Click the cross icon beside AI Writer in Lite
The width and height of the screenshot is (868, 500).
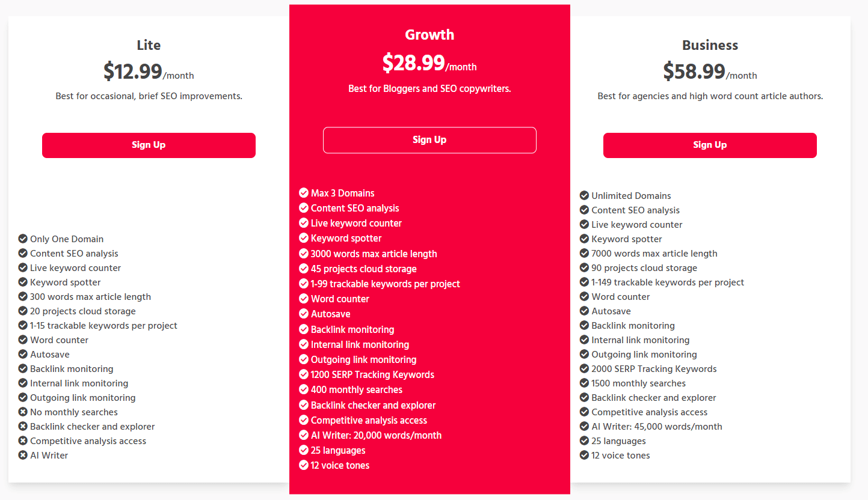click(x=22, y=455)
